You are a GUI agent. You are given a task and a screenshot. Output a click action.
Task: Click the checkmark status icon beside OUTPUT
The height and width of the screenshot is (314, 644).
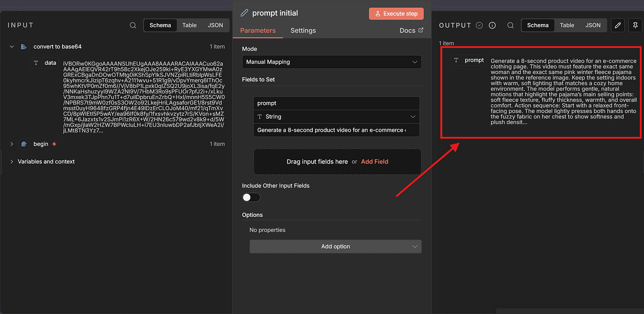coord(479,25)
